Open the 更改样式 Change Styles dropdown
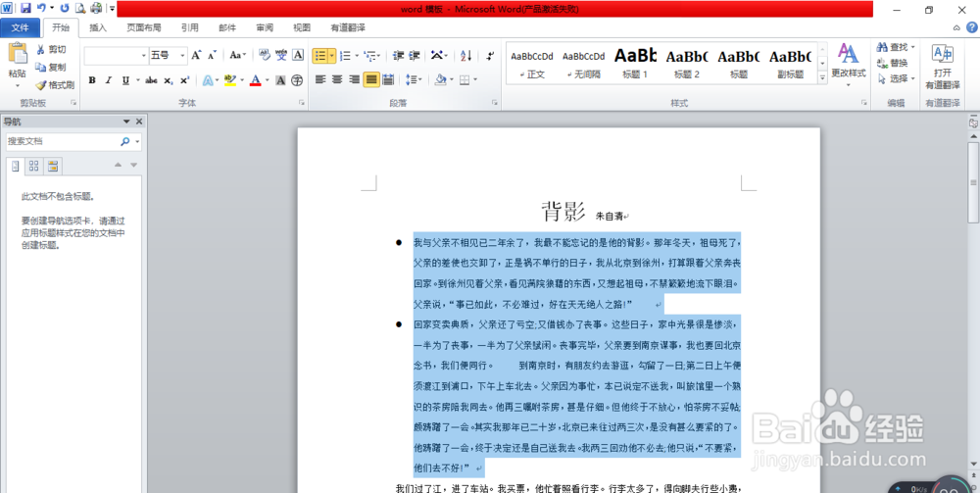Image resolution: width=980 pixels, height=493 pixels. (x=848, y=66)
